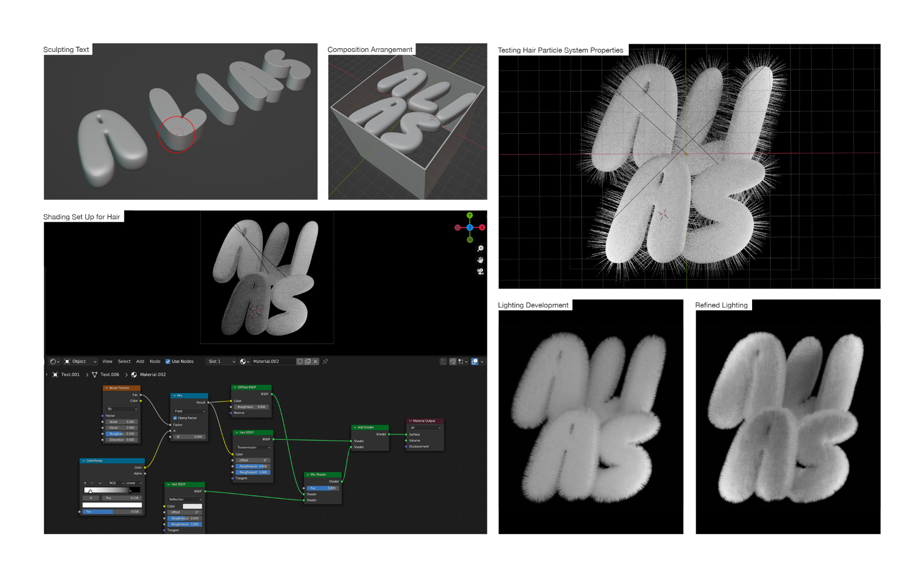
Task: Uncheck Clamp Factor in Mix node
Action: [175, 418]
